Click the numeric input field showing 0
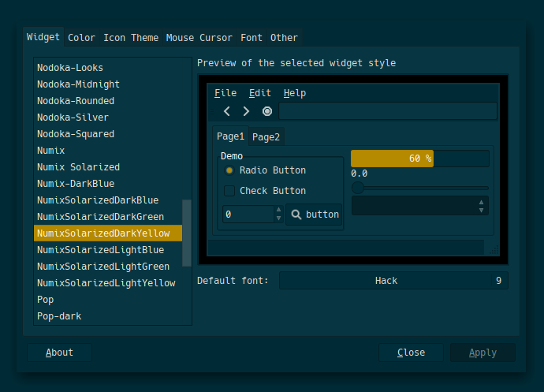The image size is (544, 392). point(248,215)
